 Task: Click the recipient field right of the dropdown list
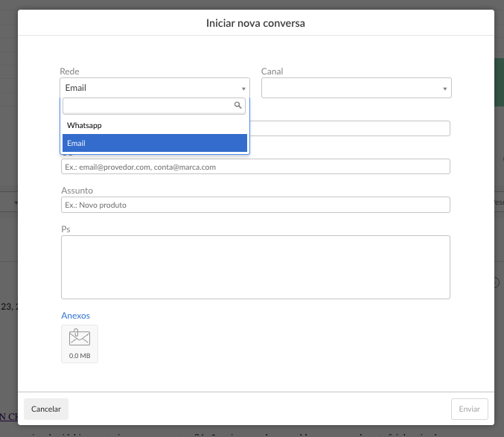pos(350,129)
